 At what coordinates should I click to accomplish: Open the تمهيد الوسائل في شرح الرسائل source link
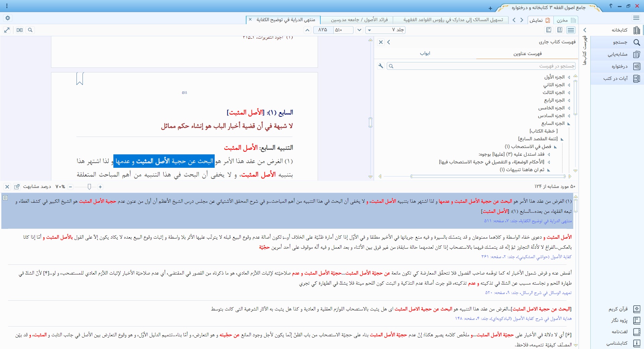[528, 293]
